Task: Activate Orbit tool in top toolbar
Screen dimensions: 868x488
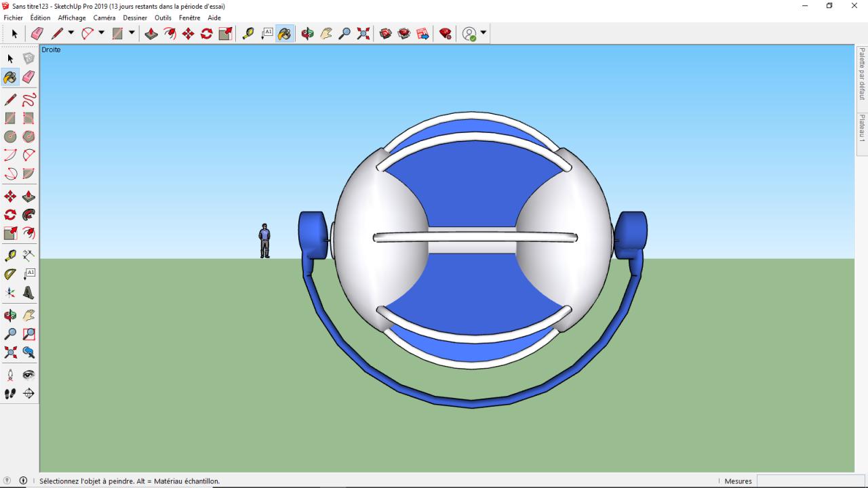Action: tap(307, 33)
